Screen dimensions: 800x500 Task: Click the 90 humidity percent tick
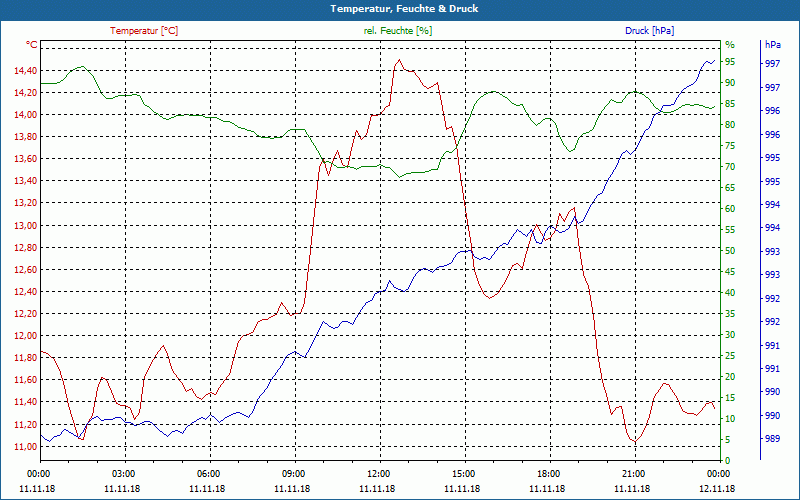[730, 83]
